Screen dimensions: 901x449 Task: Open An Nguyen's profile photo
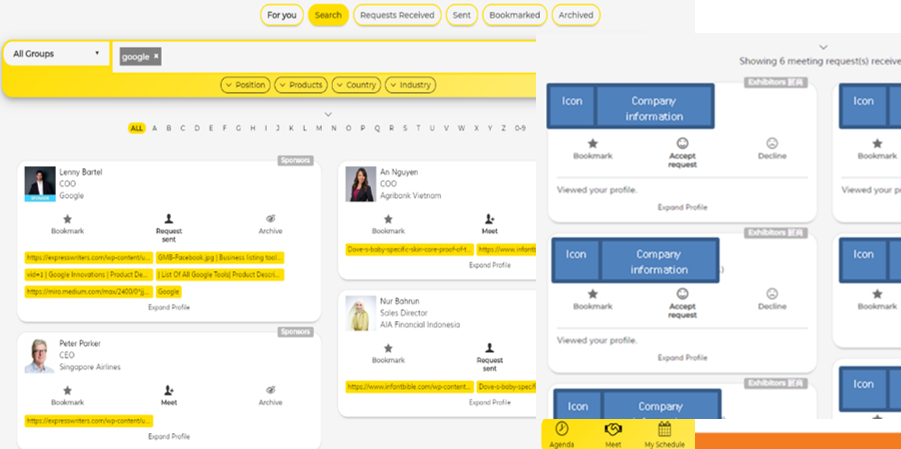coord(361,184)
